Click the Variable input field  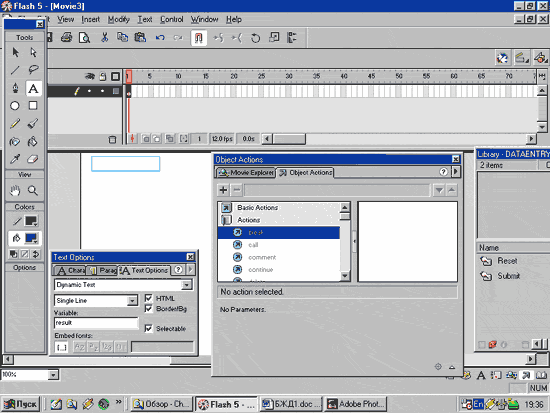(x=96, y=323)
